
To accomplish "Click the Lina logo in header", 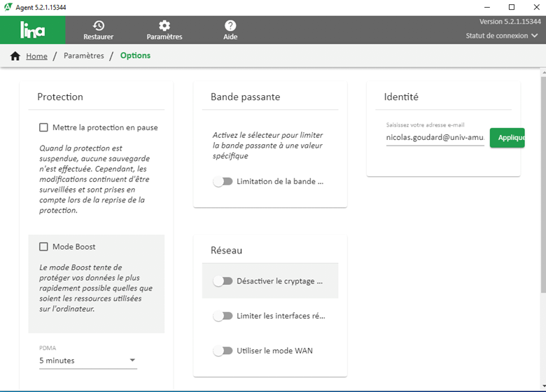I will [x=33, y=30].
